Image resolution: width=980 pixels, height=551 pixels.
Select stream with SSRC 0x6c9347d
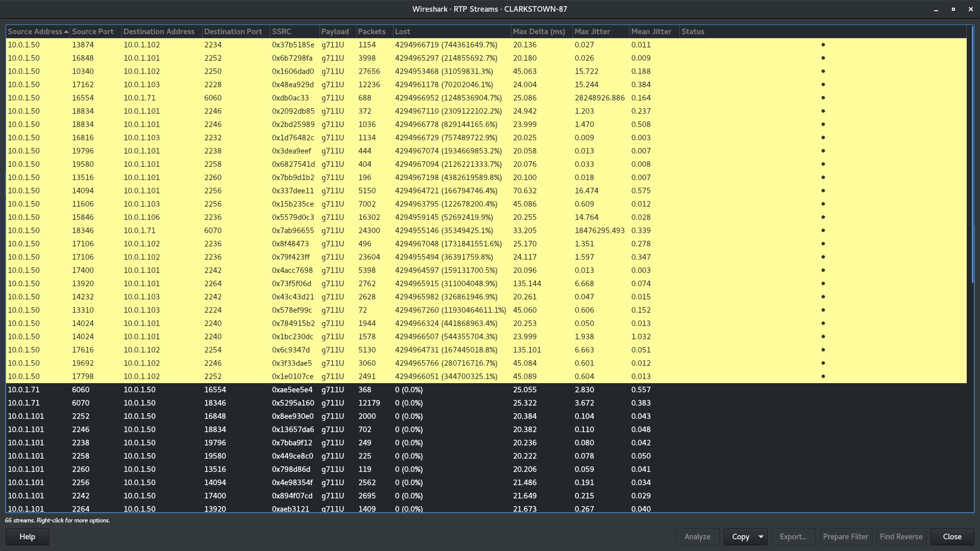click(x=486, y=350)
